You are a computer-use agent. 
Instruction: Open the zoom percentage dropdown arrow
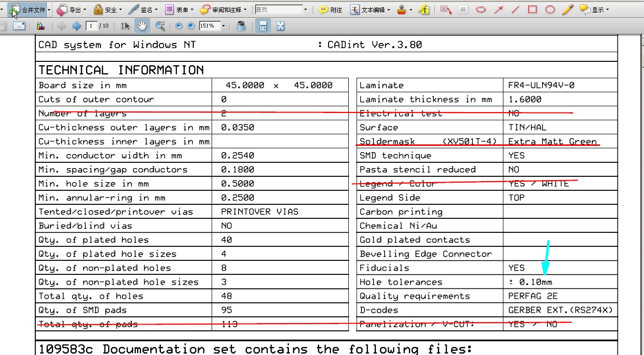pos(223,26)
